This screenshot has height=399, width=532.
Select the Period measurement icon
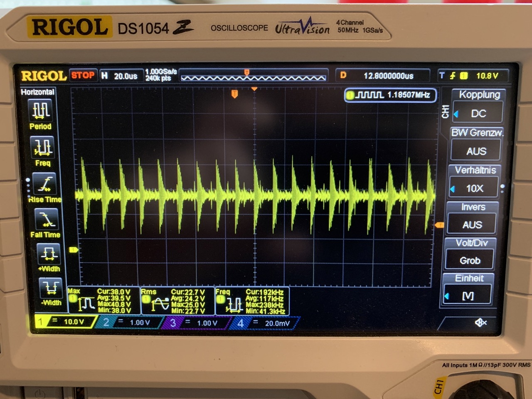pos(40,111)
